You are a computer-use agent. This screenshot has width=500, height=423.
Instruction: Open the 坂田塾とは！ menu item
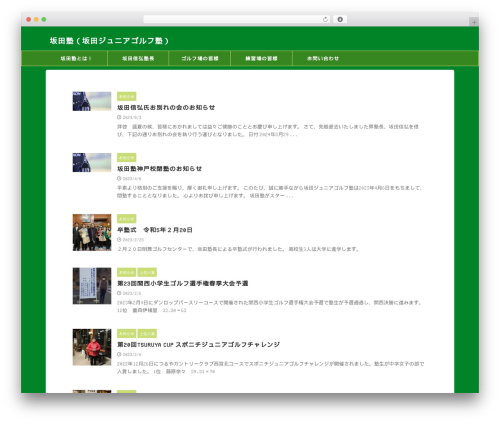click(76, 58)
